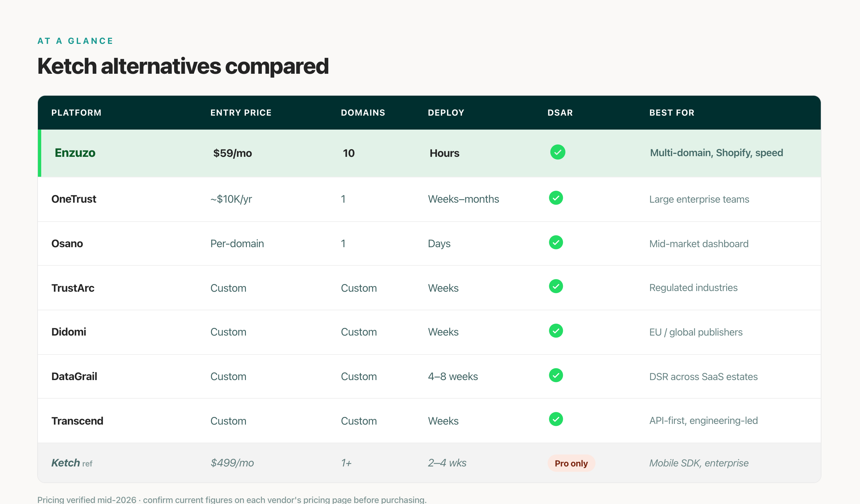Viewport: 860px width, 504px height.
Task: Click 'Mobile SDK, enterprise' text
Action: [699, 463]
